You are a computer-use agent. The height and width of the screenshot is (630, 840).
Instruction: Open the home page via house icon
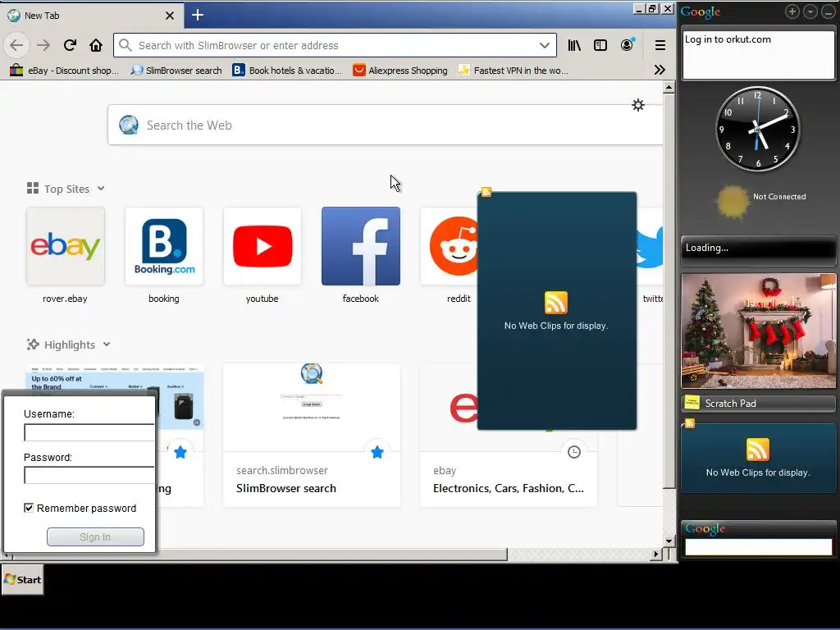click(x=96, y=46)
